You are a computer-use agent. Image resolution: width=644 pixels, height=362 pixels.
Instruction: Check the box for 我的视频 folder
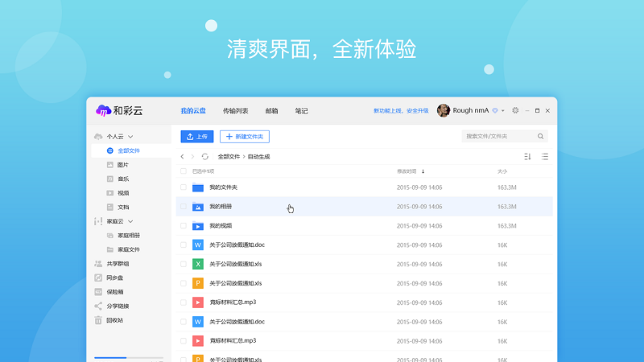(x=184, y=226)
